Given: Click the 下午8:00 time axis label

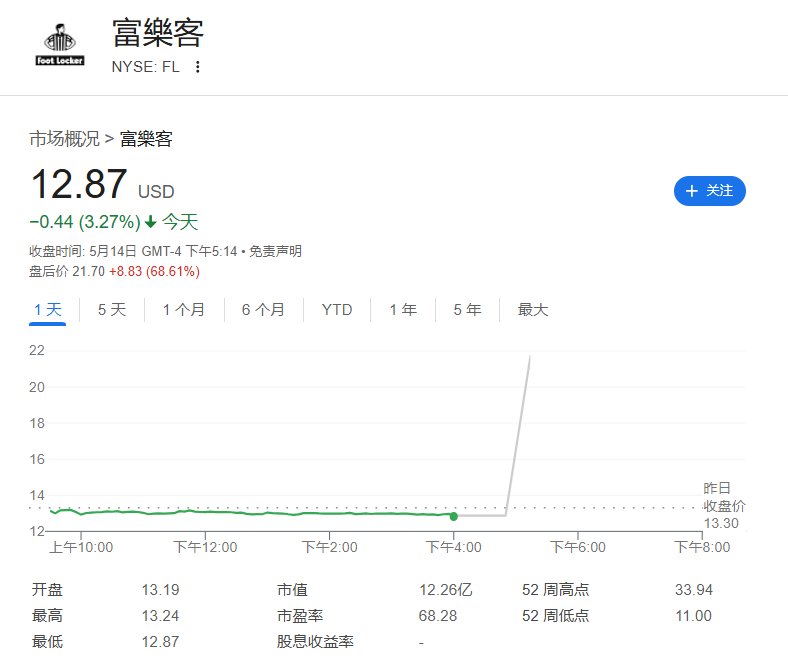Looking at the screenshot, I should pyautogui.click(x=702, y=547).
